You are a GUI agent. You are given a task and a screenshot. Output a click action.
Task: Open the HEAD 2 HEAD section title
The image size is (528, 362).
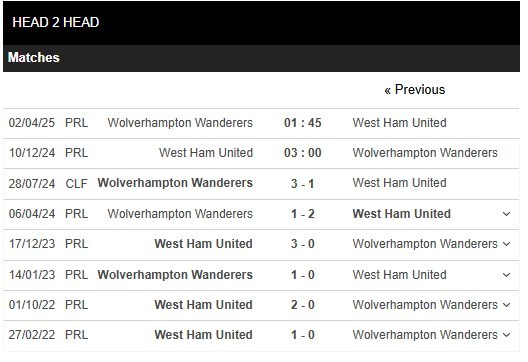(56, 23)
